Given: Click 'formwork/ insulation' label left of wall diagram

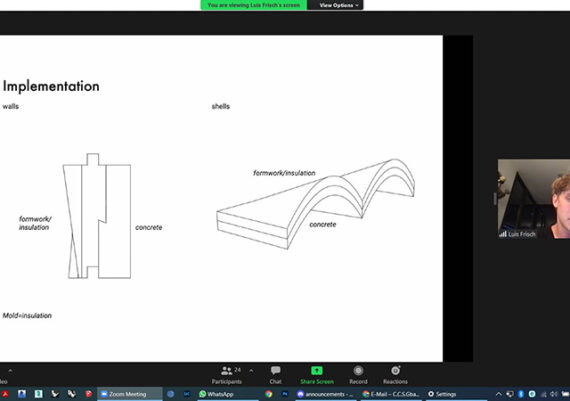Looking at the screenshot, I should (x=35, y=223).
